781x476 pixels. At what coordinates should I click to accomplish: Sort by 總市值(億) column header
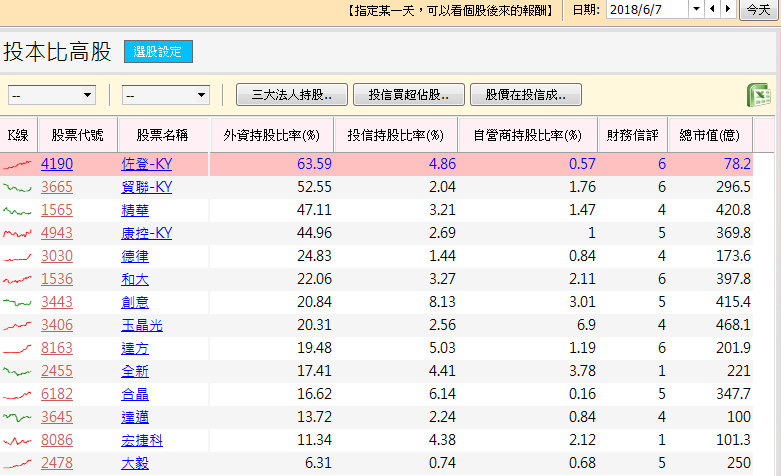709,135
